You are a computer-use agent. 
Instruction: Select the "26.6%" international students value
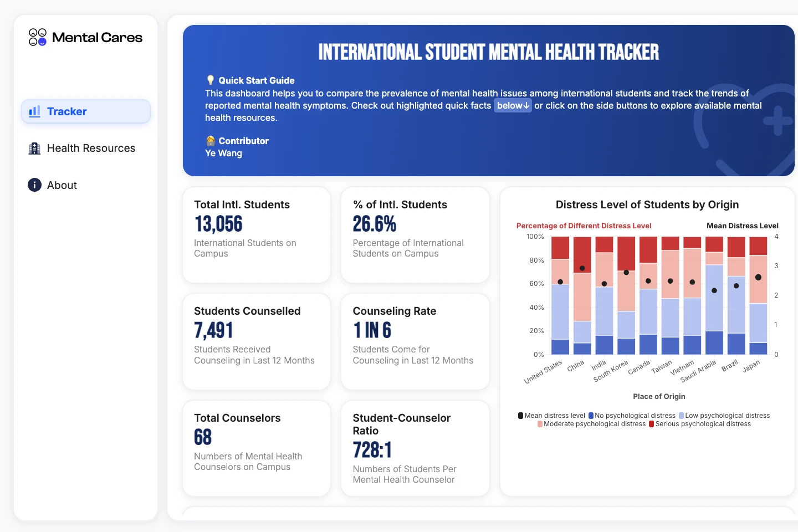(375, 224)
